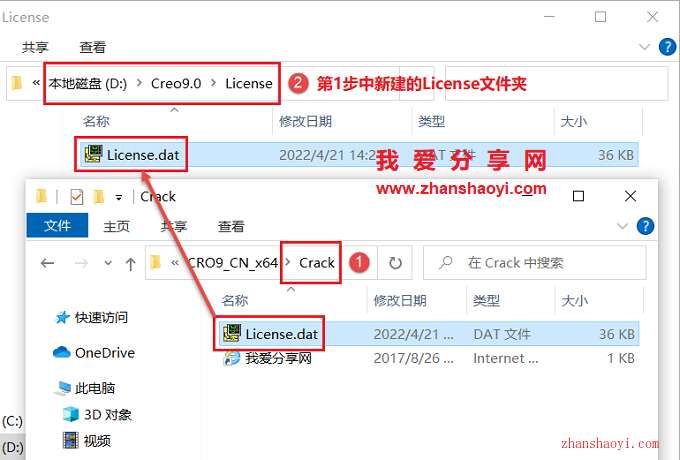Screen dimensions: 680x460
Task: Click the 36 KB size in the License window
Action: [615, 155]
